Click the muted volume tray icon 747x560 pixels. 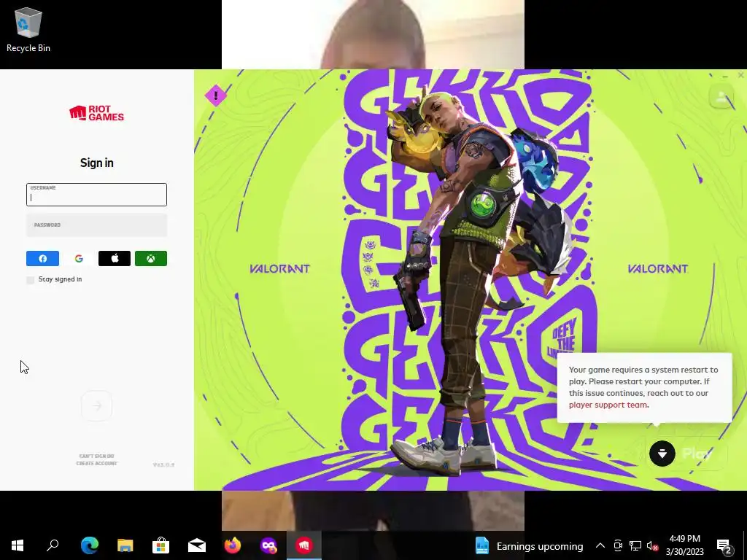click(x=652, y=545)
